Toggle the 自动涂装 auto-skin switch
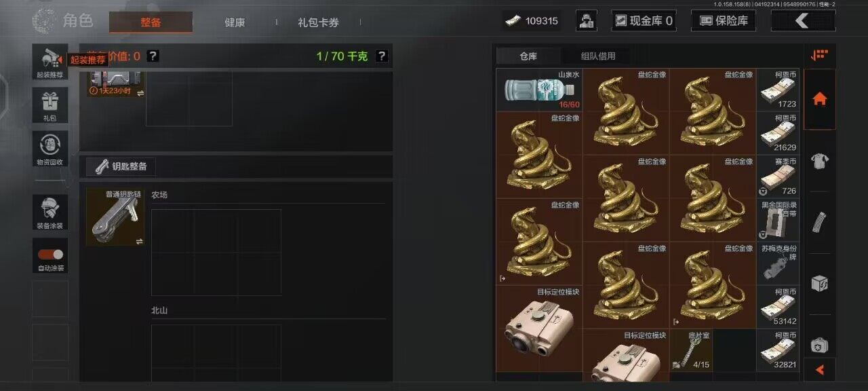 50,255
